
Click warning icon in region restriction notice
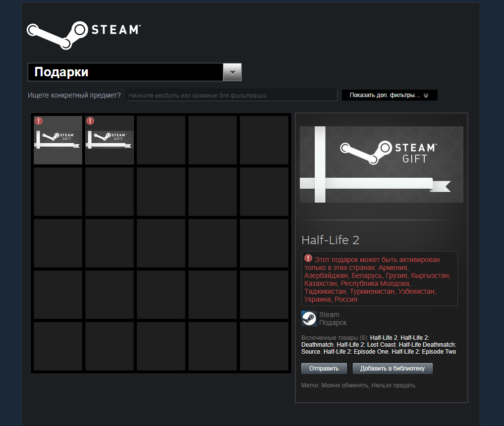[x=308, y=258]
